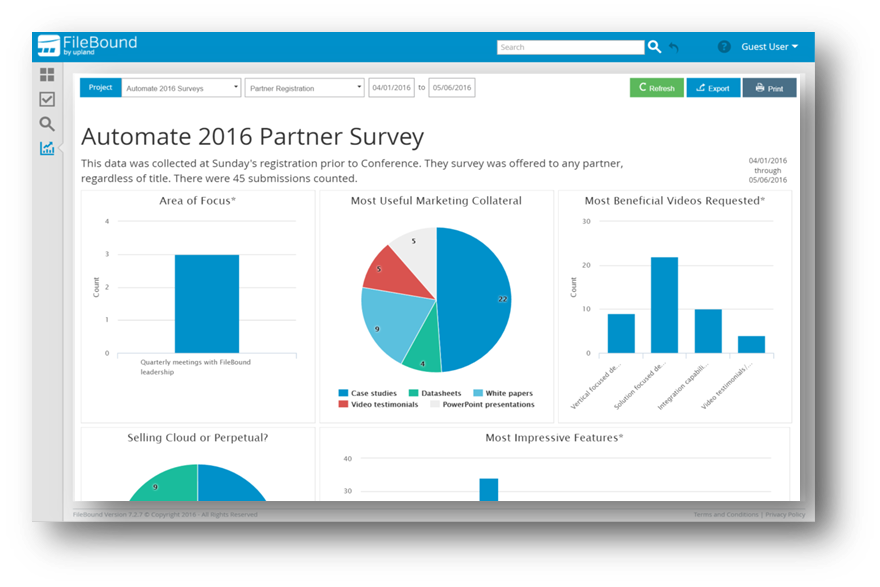Viewport: 880px width, 587px height.
Task: Select the Project tab label
Action: click(x=100, y=88)
